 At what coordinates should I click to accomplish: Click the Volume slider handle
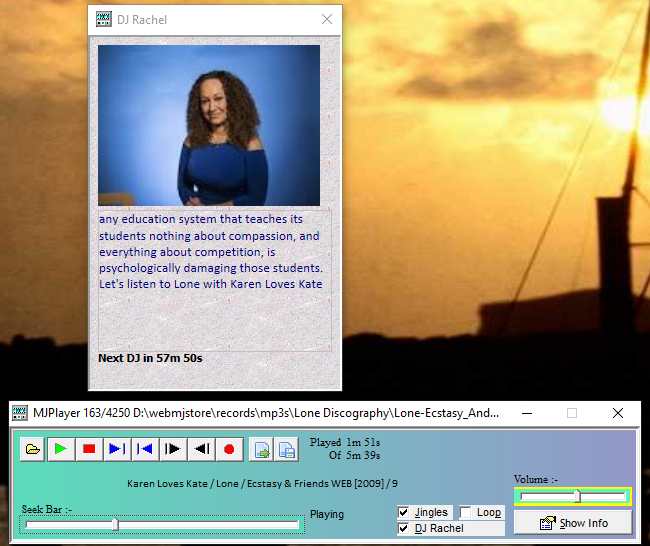[x=577, y=496]
